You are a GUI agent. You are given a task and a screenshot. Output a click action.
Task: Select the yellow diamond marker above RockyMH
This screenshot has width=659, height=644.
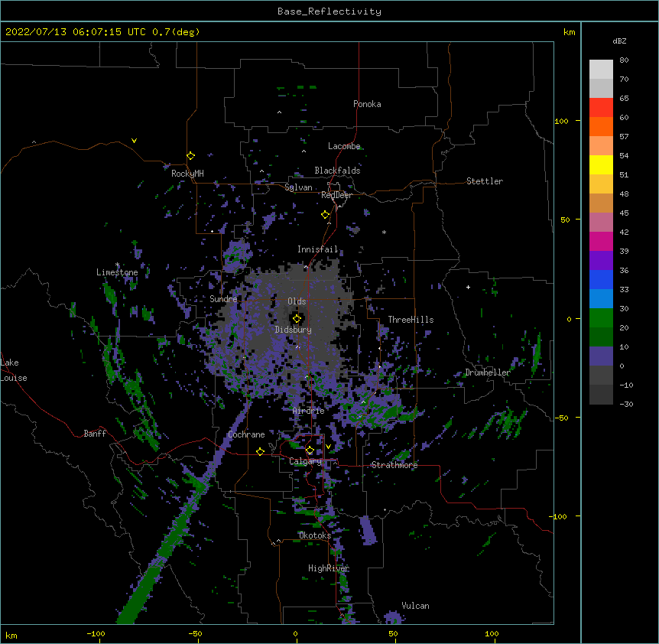(x=190, y=155)
